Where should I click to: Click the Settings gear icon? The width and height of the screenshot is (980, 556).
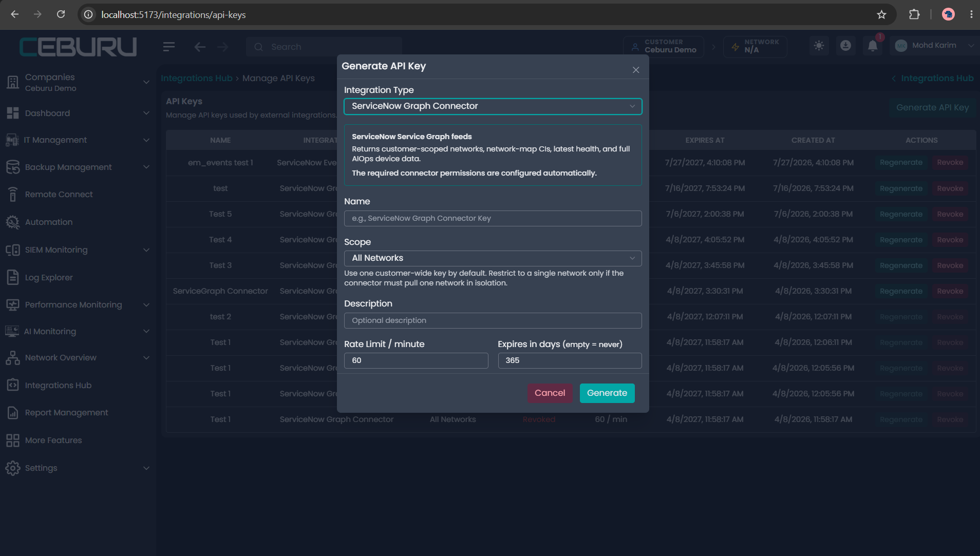tap(13, 468)
